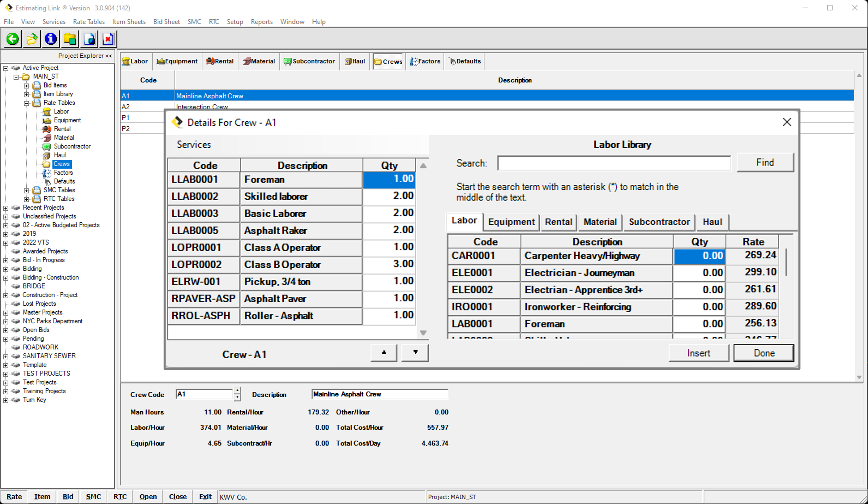
Task: Click the yellow-green folders toolbar icon
Action: [x=70, y=39]
